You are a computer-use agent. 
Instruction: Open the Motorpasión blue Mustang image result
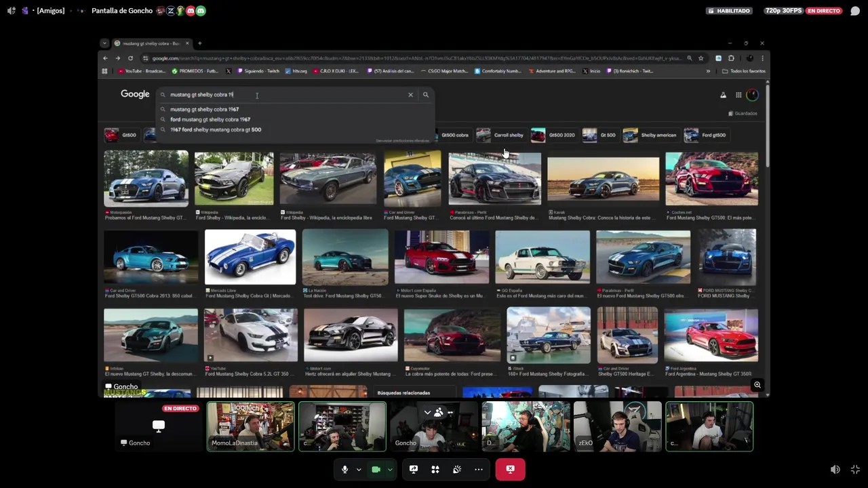click(146, 178)
